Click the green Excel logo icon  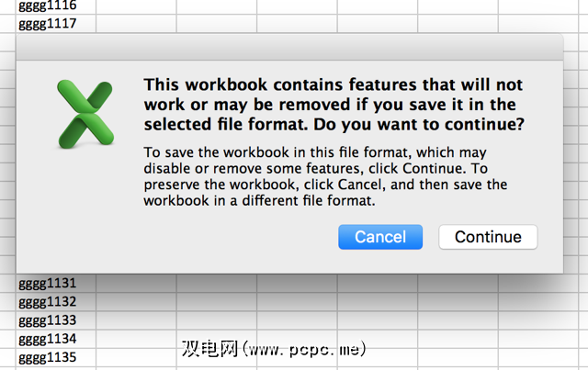point(85,114)
